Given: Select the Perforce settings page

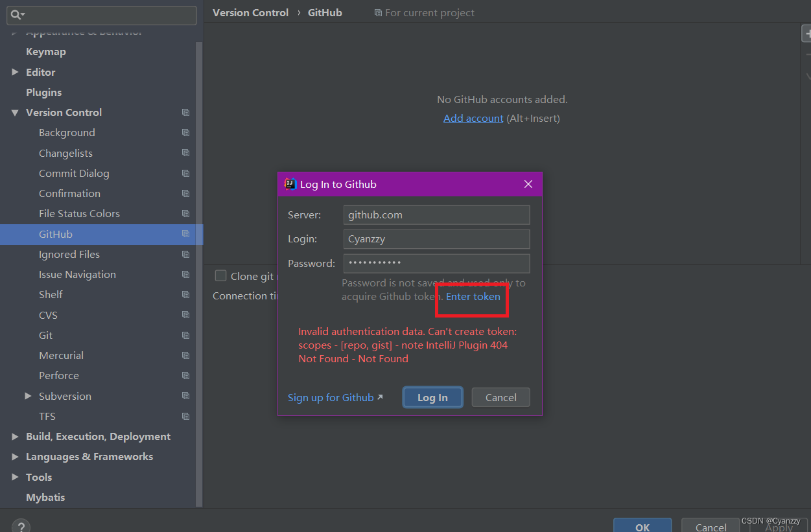Looking at the screenshot, I should pyautogui.click(x=59, y=376).
